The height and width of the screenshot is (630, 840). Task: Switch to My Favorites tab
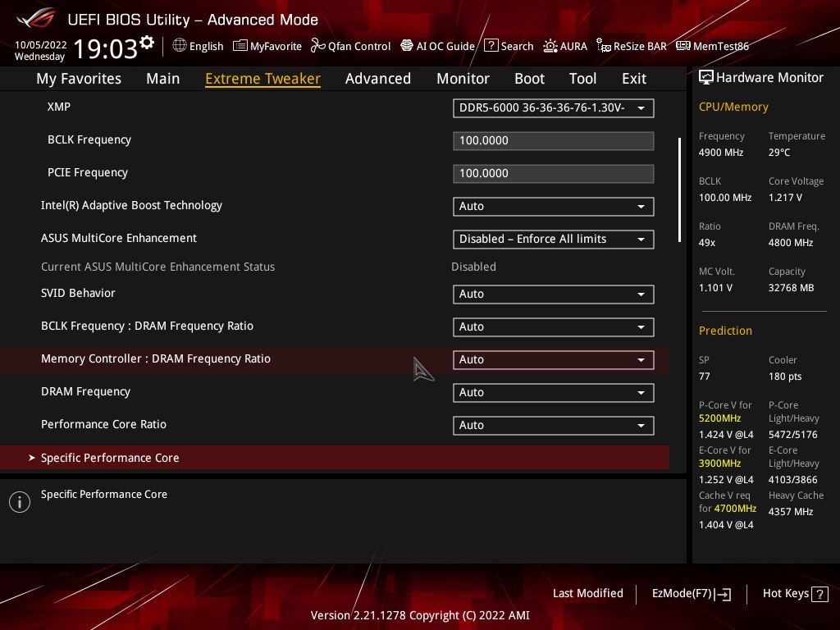[x=79, y=79]
